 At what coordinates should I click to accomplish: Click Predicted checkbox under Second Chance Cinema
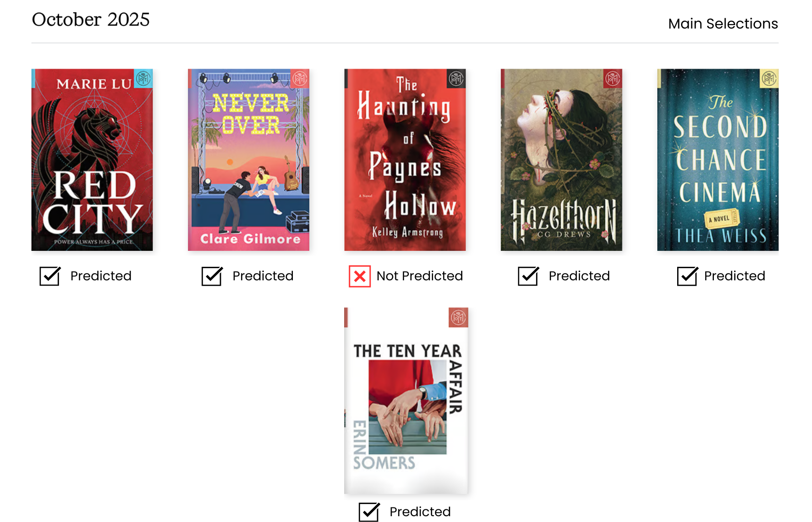pyautogui.click(x=687, y=276)
